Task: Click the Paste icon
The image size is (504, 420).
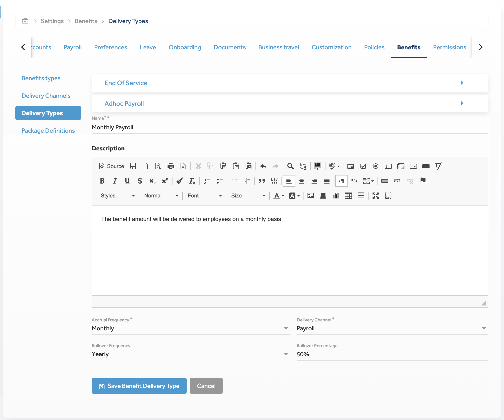Action: tap(223, 166)
